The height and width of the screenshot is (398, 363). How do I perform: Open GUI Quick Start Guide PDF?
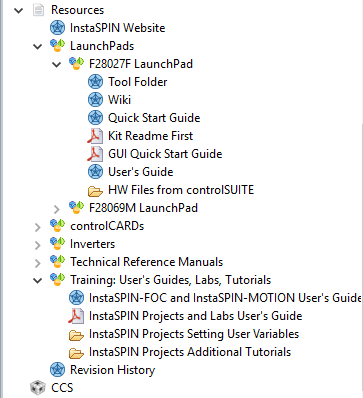click(x=165, y=154)
